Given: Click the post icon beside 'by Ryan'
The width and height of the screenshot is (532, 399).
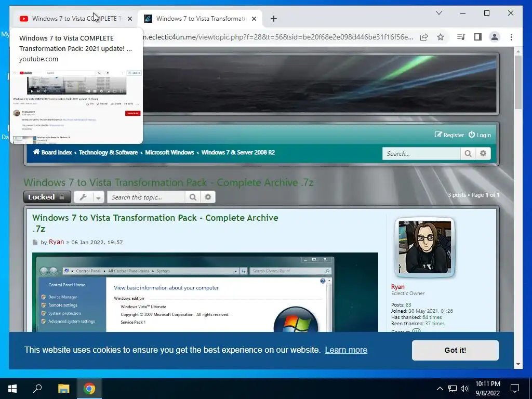Looking at the screenshot, I should (x=35, y=242).
